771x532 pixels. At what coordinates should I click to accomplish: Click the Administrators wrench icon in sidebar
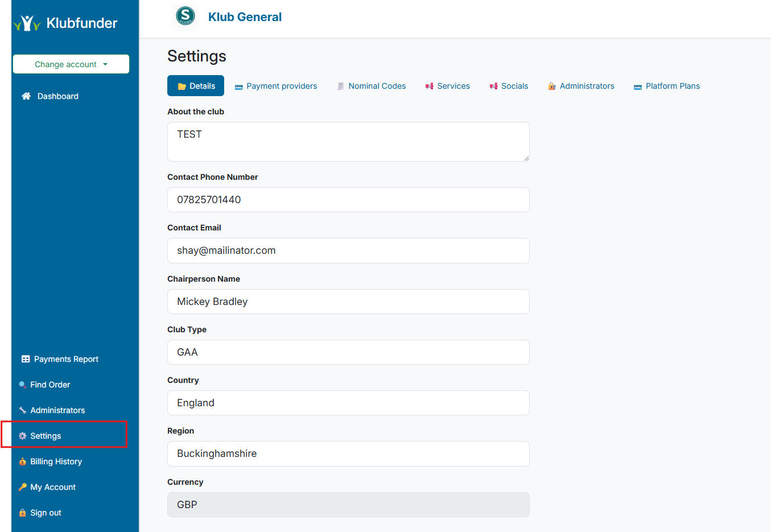tap(23, 410)
